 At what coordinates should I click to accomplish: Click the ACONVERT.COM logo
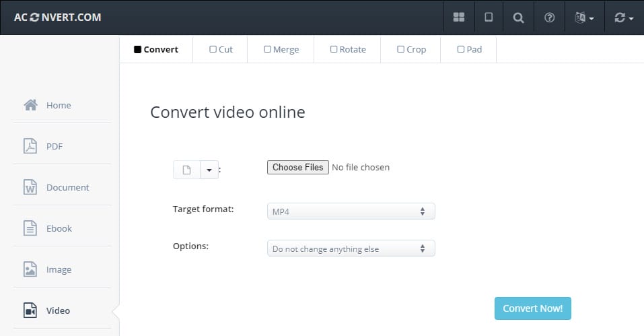click(58, 17)
